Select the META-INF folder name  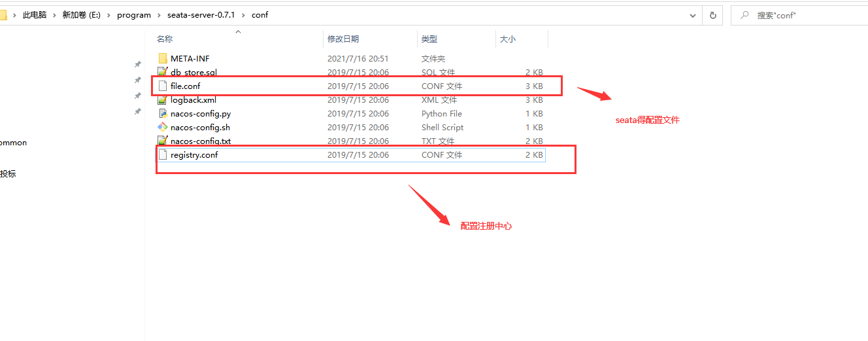(x=190, y=58)
